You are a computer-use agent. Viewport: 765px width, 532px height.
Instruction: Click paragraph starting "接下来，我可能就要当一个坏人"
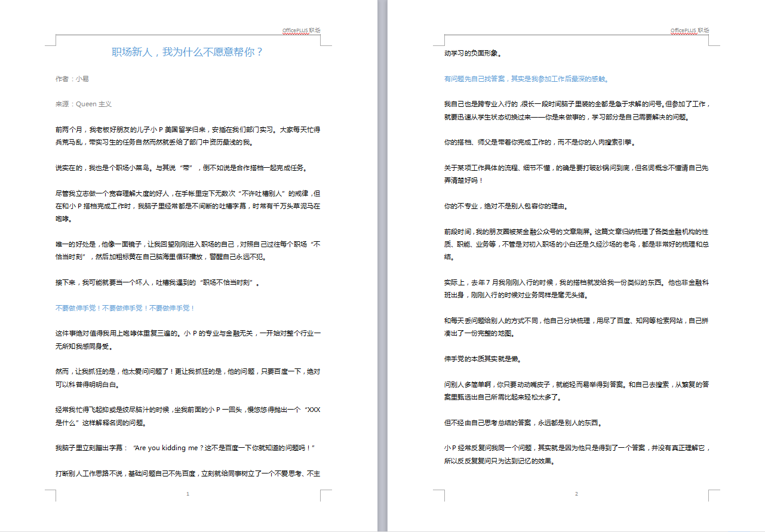(x=158, y=282)
